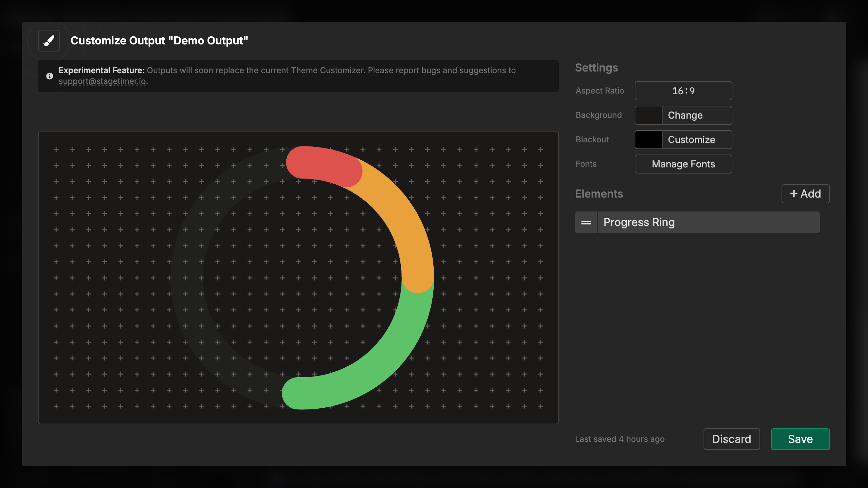Image resolution: width=868 pixels, height=488 pixels.
Task: Toggle the Blackout color preview swatch
Action: [648, 140]
